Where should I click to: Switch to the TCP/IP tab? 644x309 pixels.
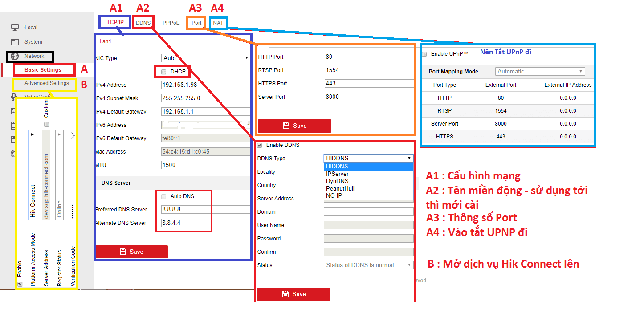(x=115, y=22)
